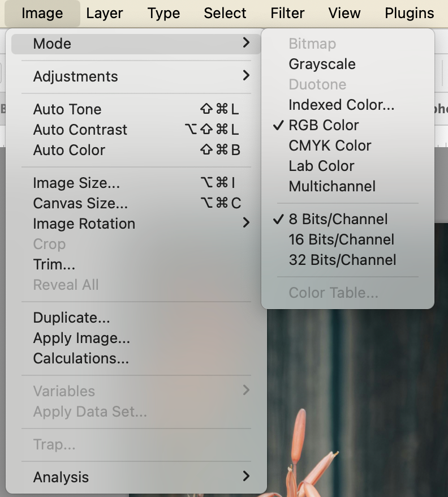Screen dimensions: 448x497
Task: Convert image to Grayscale mode
Action: 322,64
